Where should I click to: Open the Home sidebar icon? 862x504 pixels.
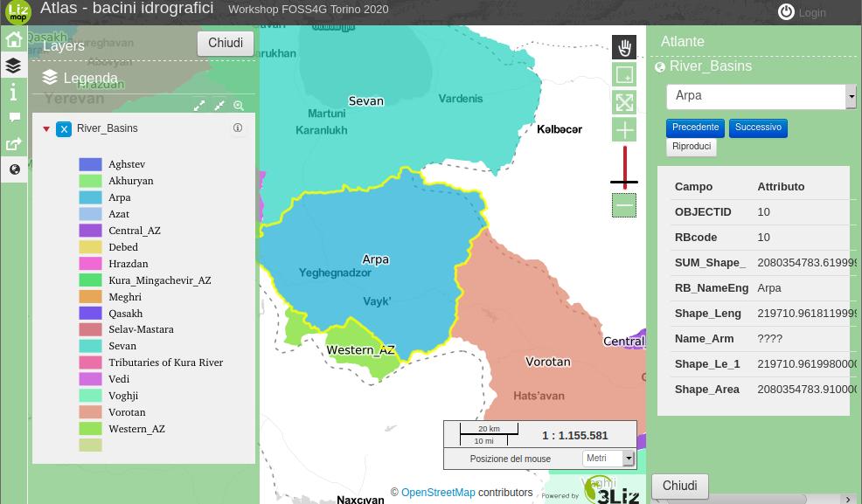tap(14, 39)
